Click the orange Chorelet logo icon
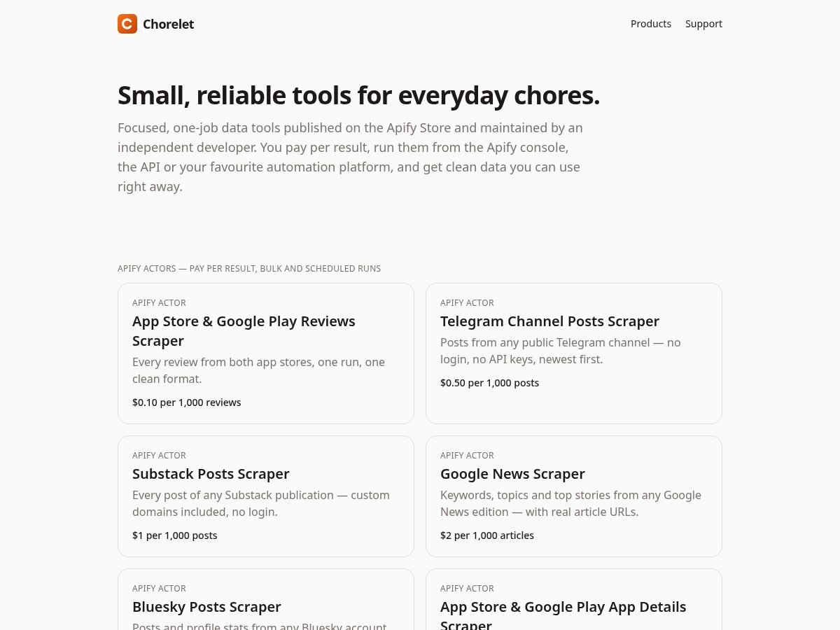 (x=127, y=24)
